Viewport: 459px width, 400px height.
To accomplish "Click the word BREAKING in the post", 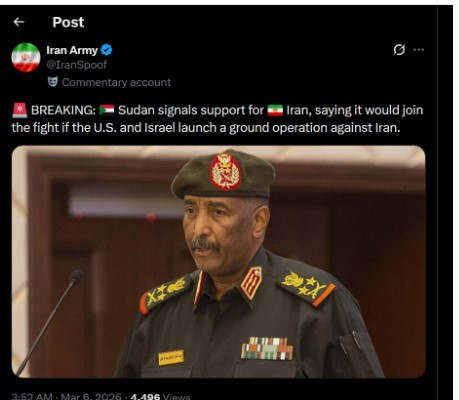I will [x=63, y=110].
